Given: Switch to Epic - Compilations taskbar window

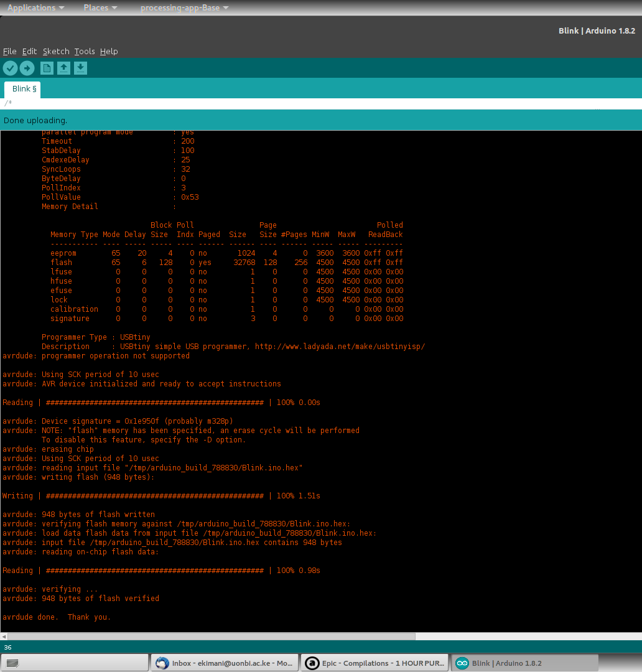Looking at the screenshot, I should pyautogui.click(x=374, y=663).
